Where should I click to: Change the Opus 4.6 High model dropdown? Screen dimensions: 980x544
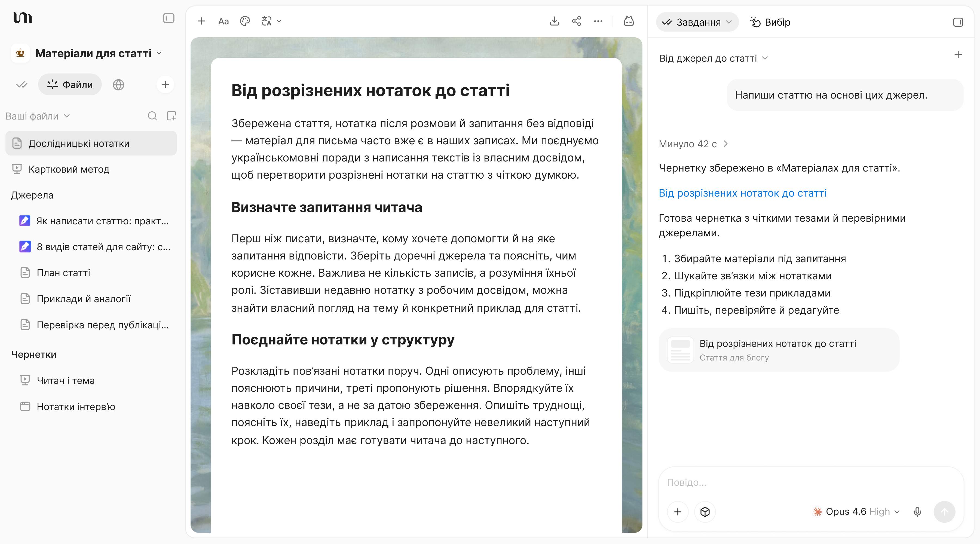[x=856, y=512]
